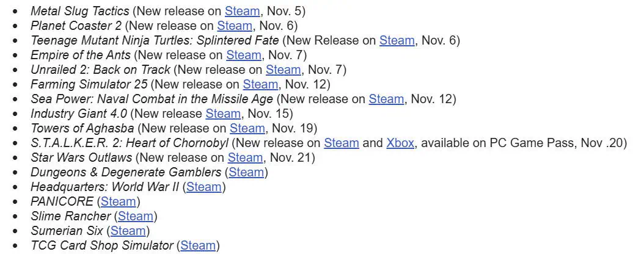
Task: Visit TCG Card Shop Simulator Steam page
Action: click(198, 245)
